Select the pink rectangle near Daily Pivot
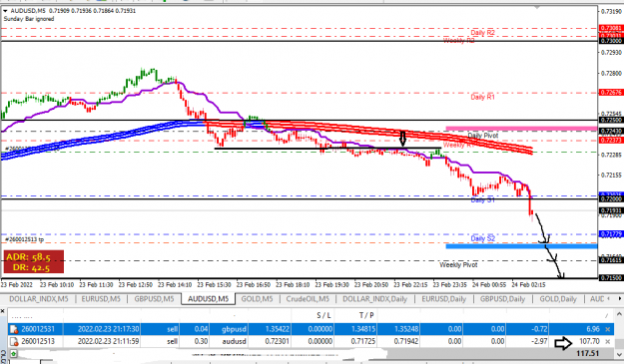Image resolution: width=624 pixels, height=364 pixels. [x=521, y=129]
